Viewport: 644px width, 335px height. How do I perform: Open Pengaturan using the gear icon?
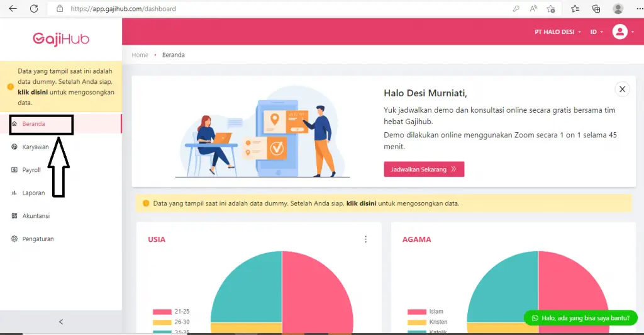pyautogui.click(x=15, y=239)
